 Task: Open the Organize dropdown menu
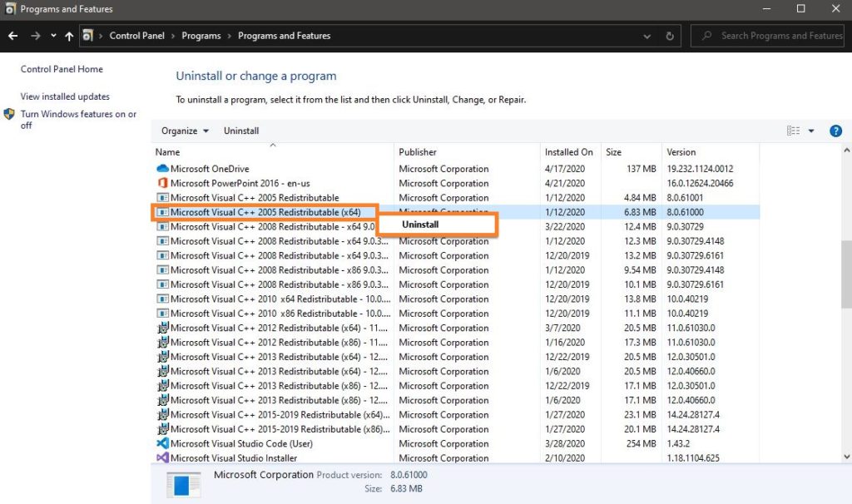(x=185, y=131)
